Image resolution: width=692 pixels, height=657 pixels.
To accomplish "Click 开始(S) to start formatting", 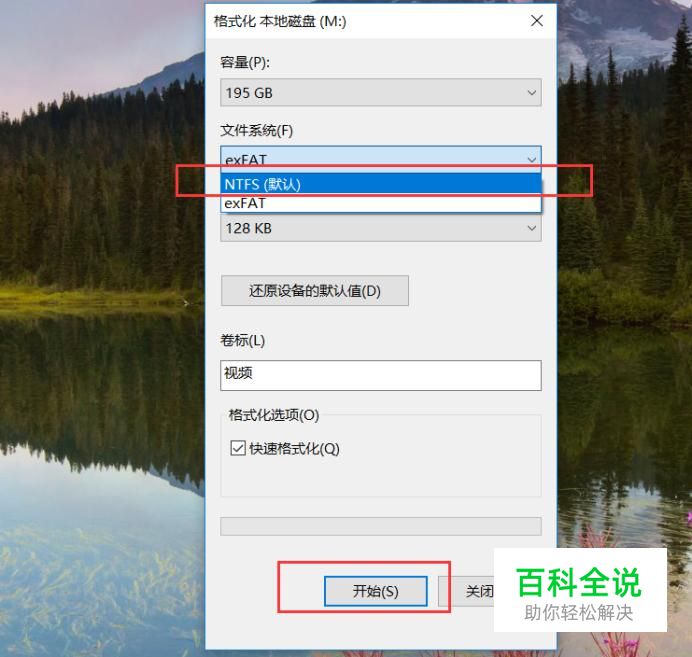I will tap(376, 591).
